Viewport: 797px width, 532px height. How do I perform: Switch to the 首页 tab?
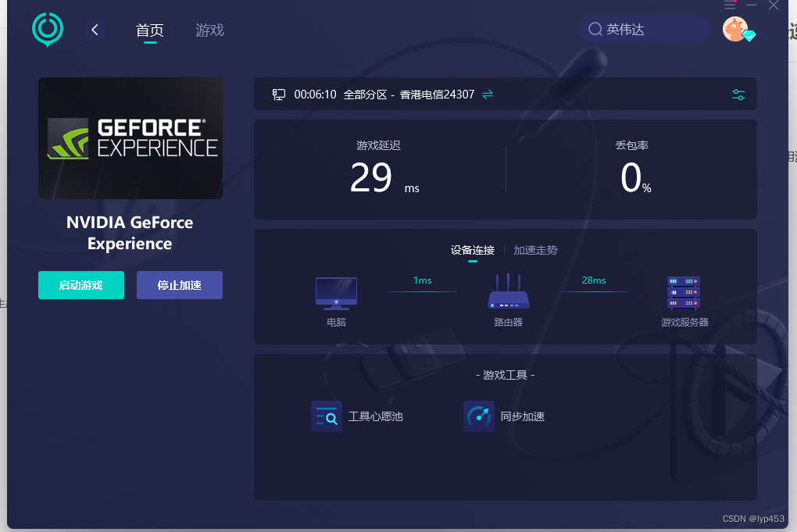[x=149, y=30]
